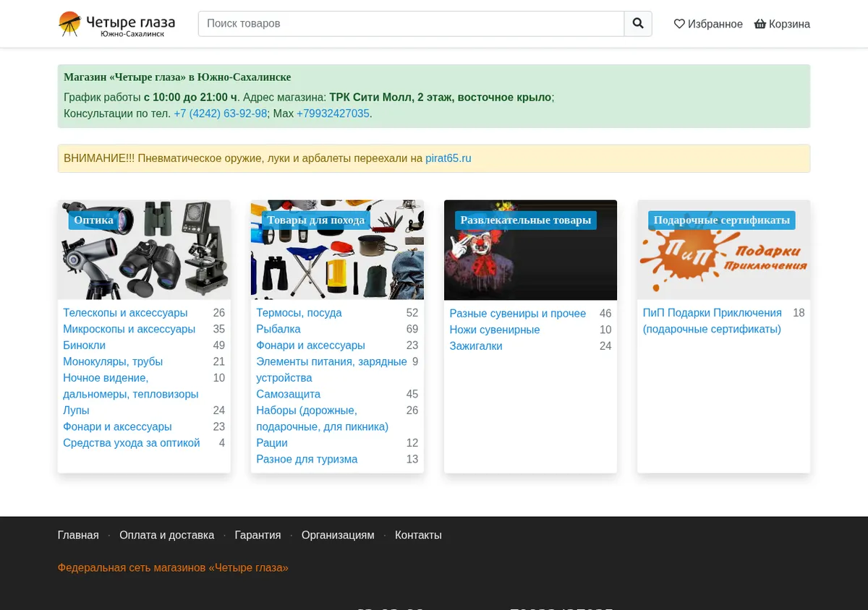Click the Четыре глаза logo
The width and height of the screenshot is (868, 610).
pos(116,24)
